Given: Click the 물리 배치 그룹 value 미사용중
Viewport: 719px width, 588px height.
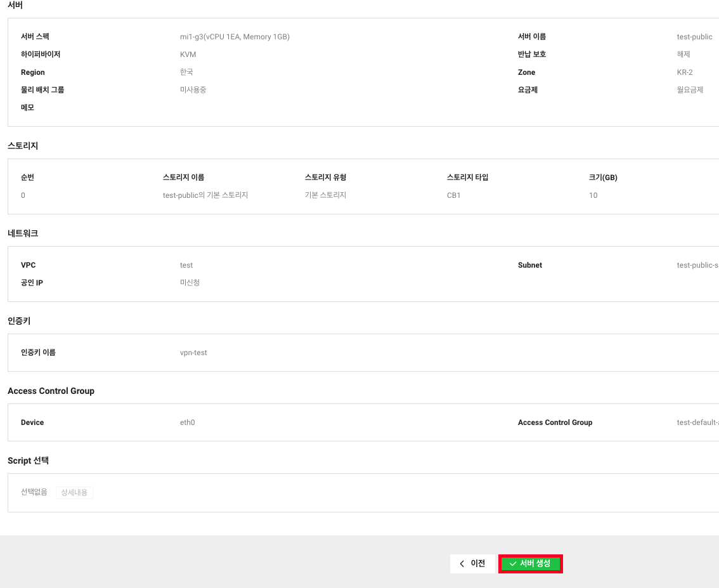Looking at the screenshot, I should (x=193, y=89).
